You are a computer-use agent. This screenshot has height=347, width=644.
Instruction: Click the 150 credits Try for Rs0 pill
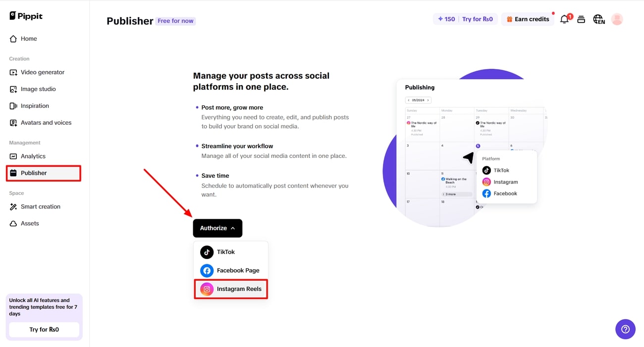click(465, 19)
